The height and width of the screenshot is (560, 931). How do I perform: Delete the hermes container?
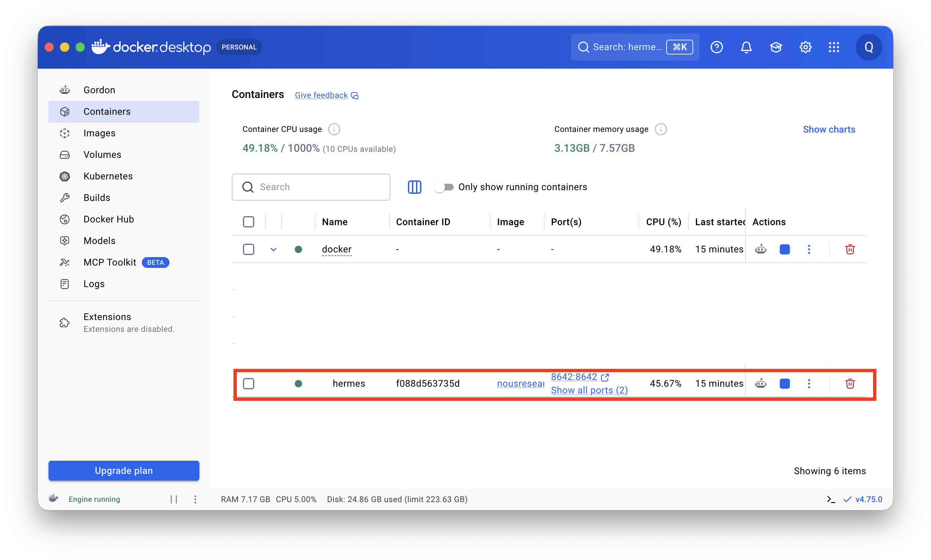tap(850, 383)
